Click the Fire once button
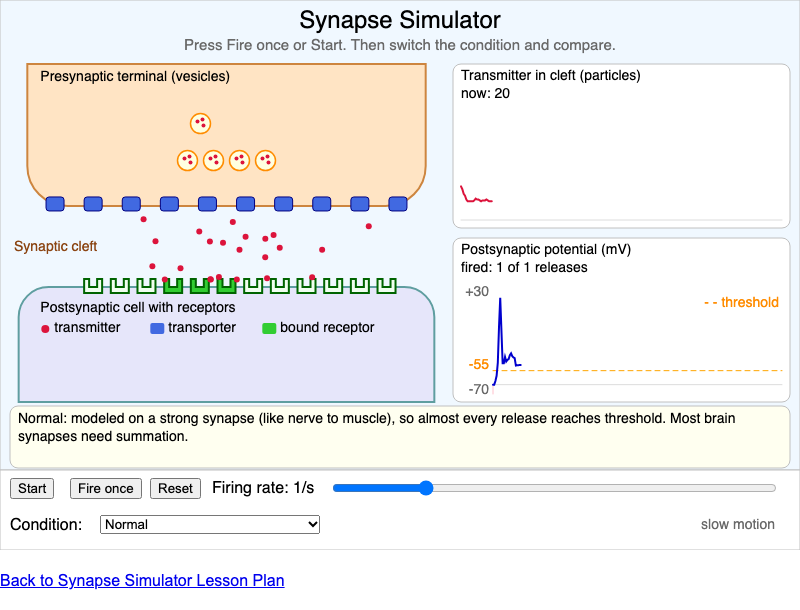Image resolution: width=800 pixels, height=610 pixels. [x=106, y=489]
